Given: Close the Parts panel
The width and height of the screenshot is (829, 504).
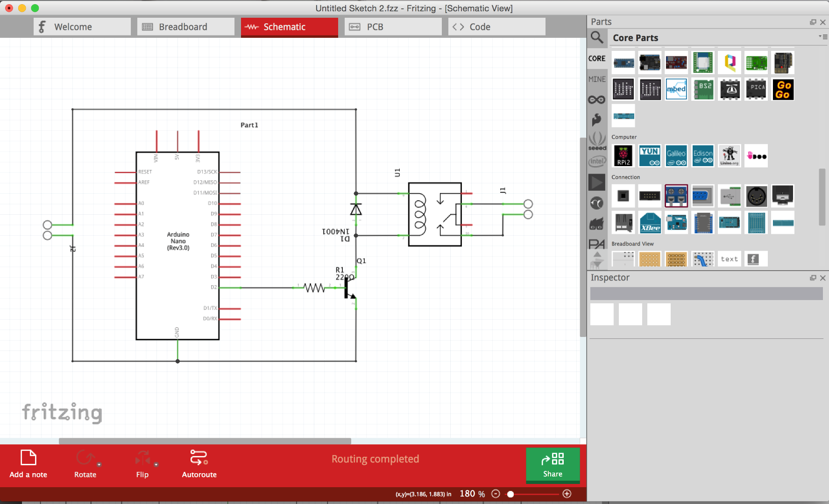Looking at the screenshot, I should click(x=823, y=22).
